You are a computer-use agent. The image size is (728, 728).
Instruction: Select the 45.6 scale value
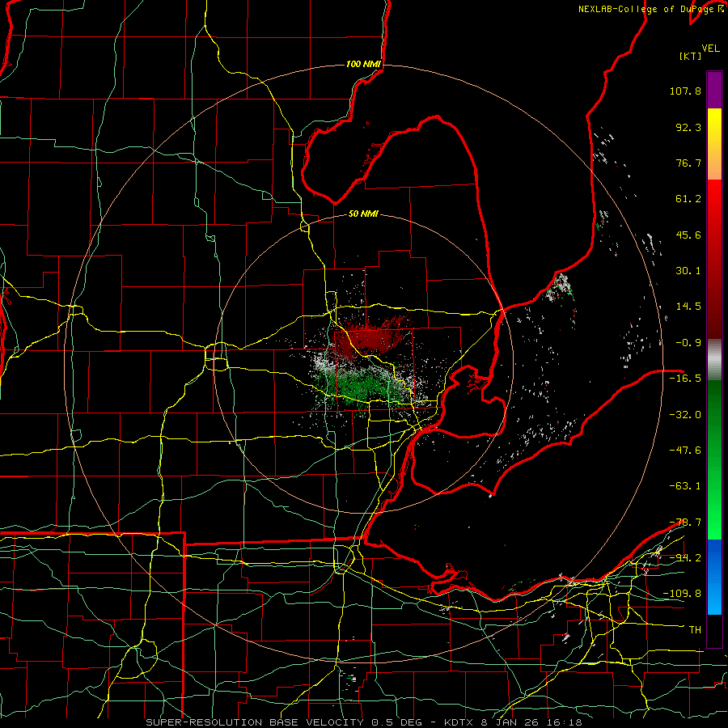[688, 235]
